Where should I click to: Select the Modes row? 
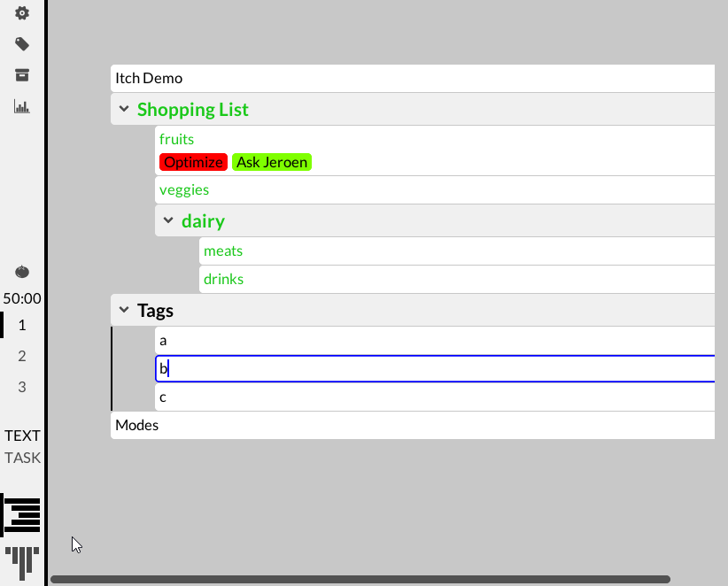pos(413,426)
